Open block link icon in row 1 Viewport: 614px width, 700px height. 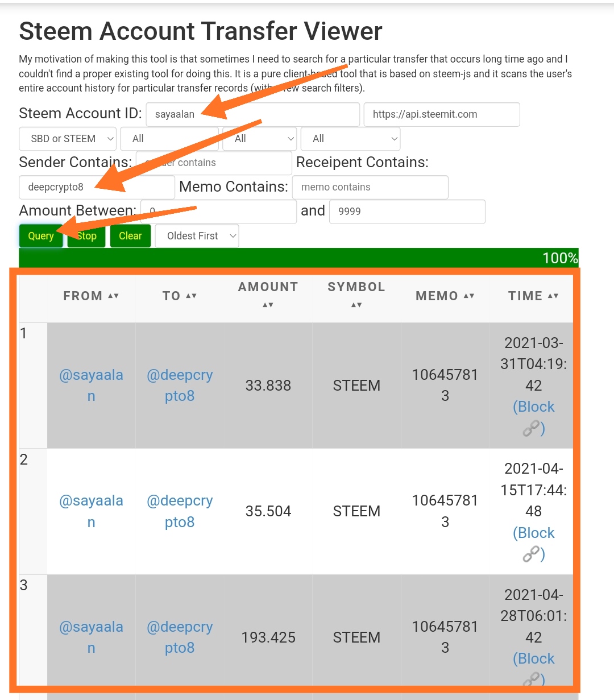click(x=530, y=428)
